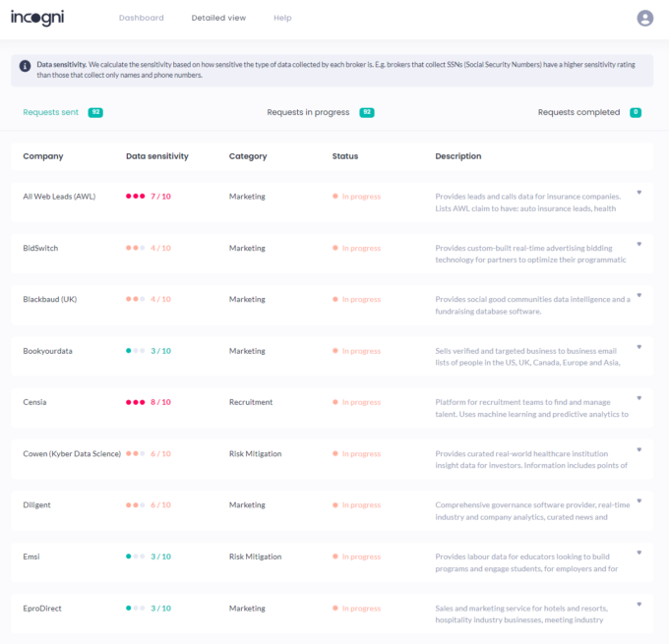Switch to the Detailed view page
The width and height of the screenshot is (669, 644).
point(218,18)
